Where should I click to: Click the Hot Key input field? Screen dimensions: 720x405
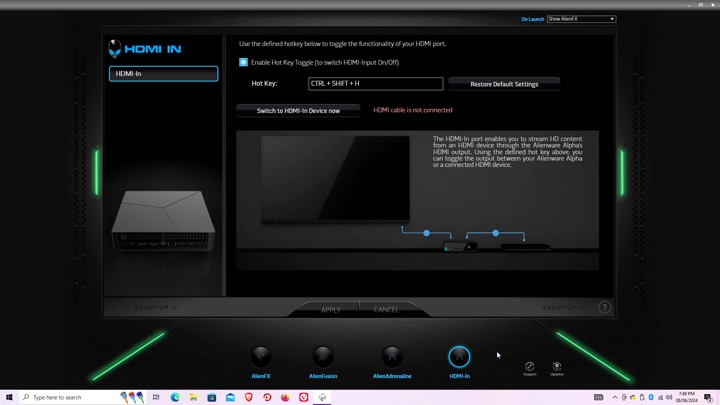click(375, 84)
